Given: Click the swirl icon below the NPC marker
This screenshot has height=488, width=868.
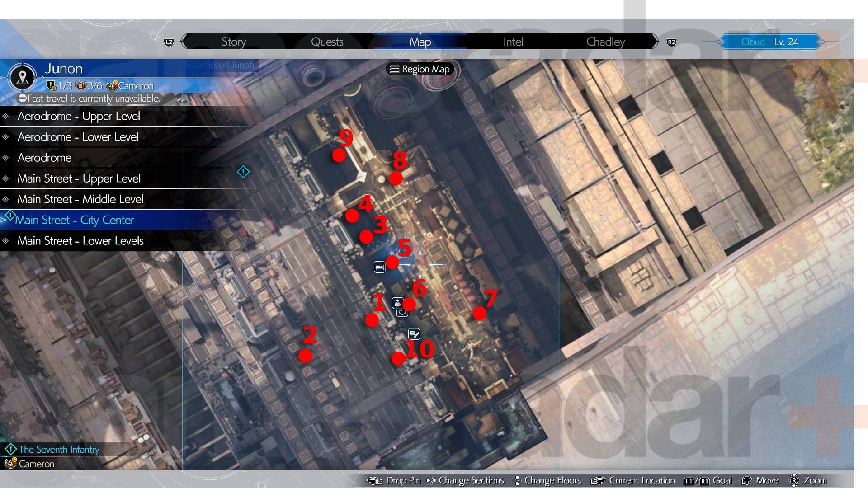Looking at the screenshot, I should (402, 312).
